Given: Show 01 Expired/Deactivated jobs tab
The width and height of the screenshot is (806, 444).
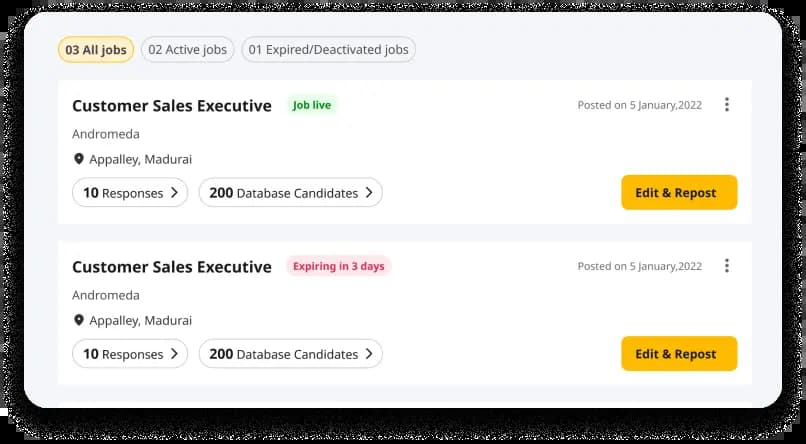Looking at the screenshot, I should (x=328, y=50).
